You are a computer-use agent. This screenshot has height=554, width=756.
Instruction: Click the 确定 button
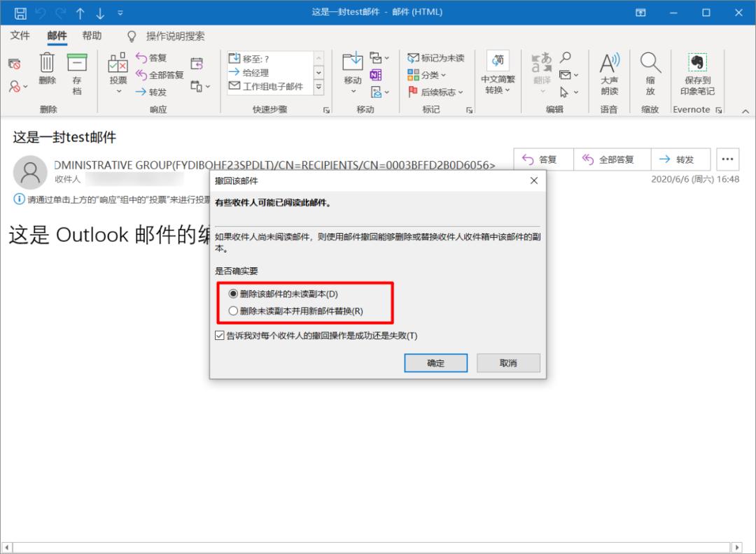(436, 363)
